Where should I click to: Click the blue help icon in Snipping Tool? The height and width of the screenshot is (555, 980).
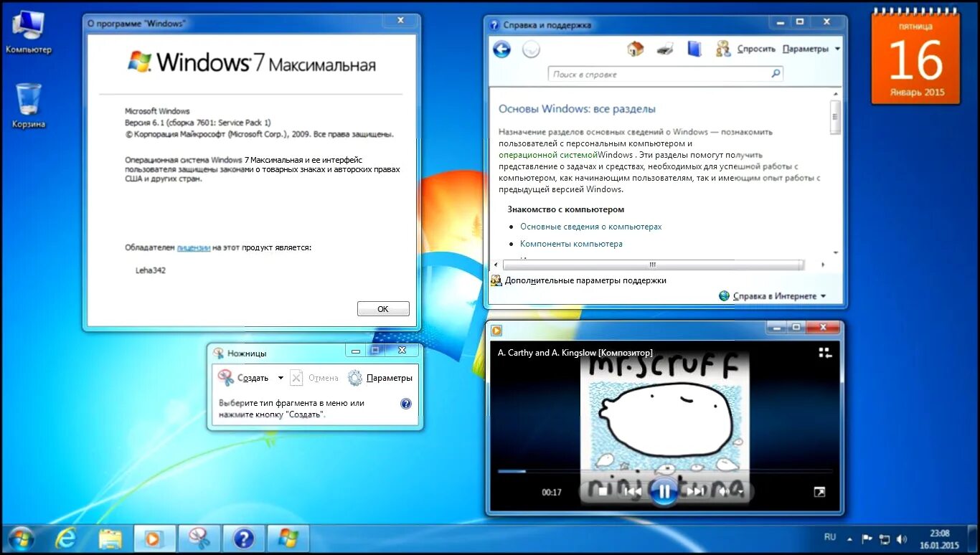click(x=406, y=404)
